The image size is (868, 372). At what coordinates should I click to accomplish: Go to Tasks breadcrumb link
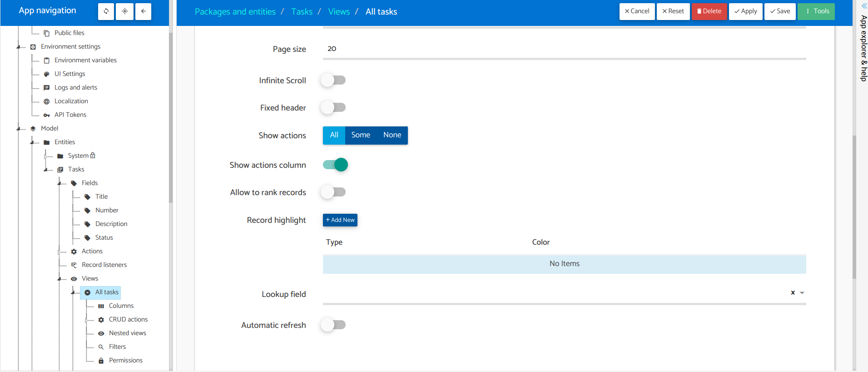click(x=302, y=12)
